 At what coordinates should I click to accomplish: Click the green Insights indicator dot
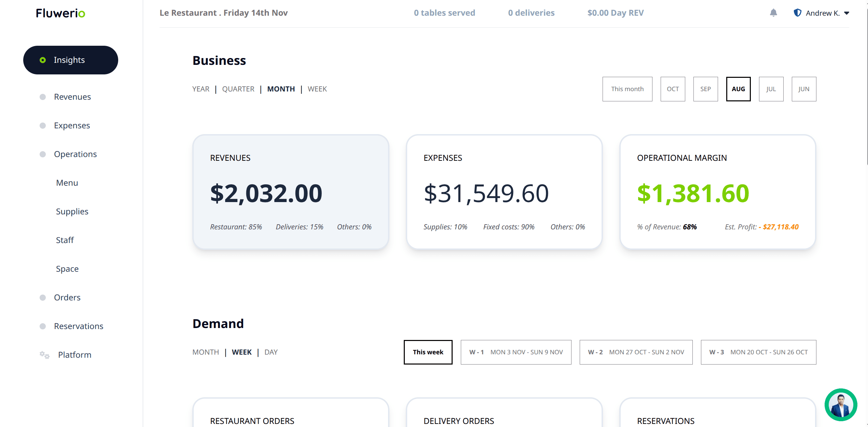click(43, 60)
